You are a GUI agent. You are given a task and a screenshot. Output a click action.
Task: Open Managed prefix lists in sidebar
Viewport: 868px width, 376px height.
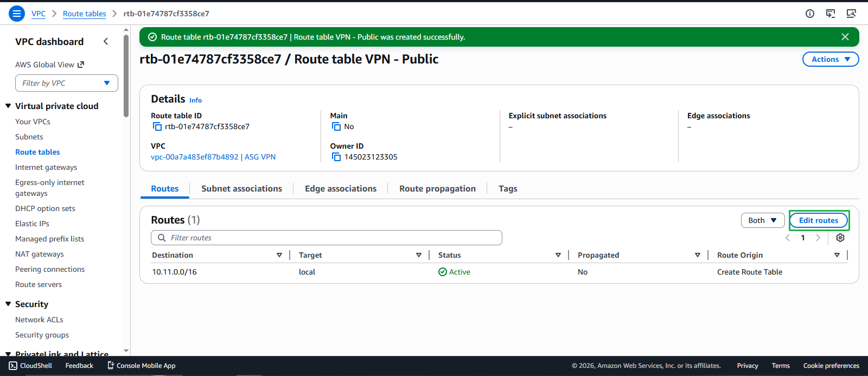pyautogui.click(x=49, y=239)
